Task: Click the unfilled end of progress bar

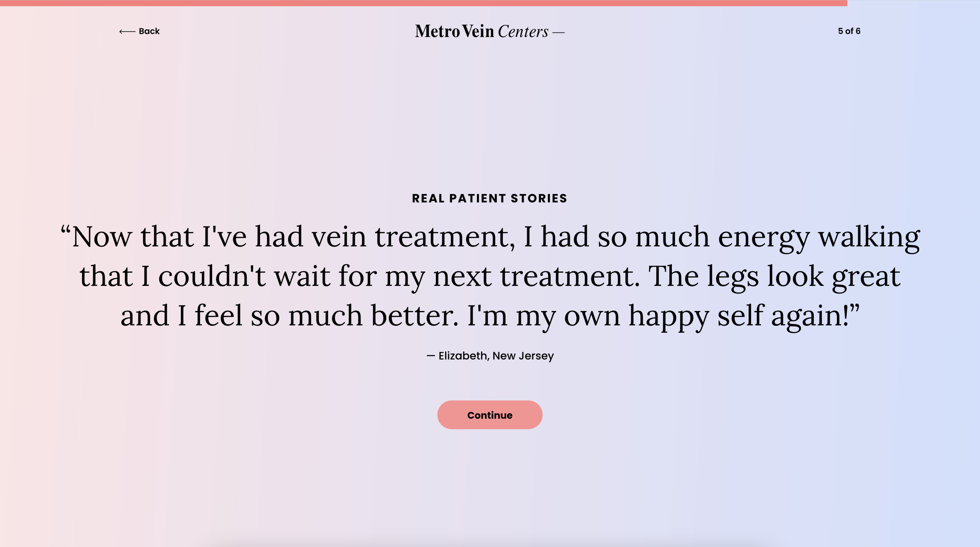Action: (x=914, y=3)
